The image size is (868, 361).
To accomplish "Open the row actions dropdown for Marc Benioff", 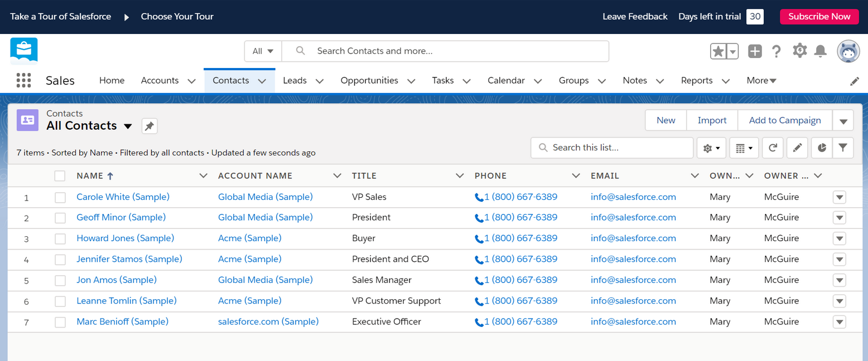I will 839,322.
